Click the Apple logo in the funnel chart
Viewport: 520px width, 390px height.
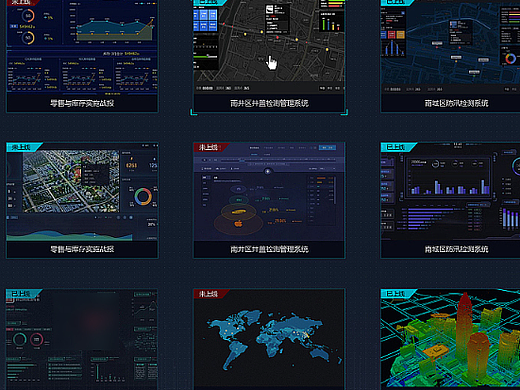[238, 223]
